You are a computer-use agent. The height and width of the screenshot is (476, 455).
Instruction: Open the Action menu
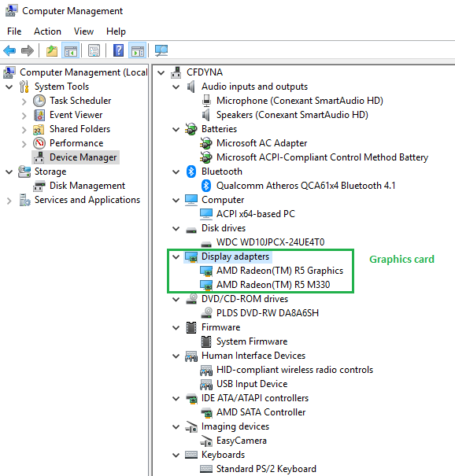click(47, 31)
